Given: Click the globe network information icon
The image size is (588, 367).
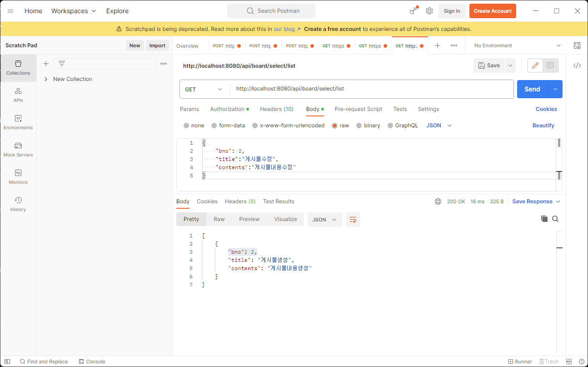Looking at the screenshot, I should tap(438, 201).
